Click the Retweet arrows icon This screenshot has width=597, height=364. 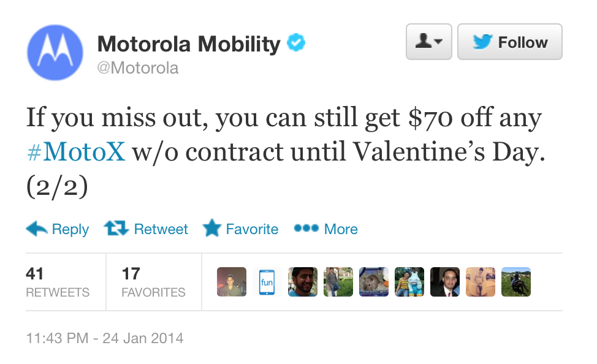(x=116, y=229)
